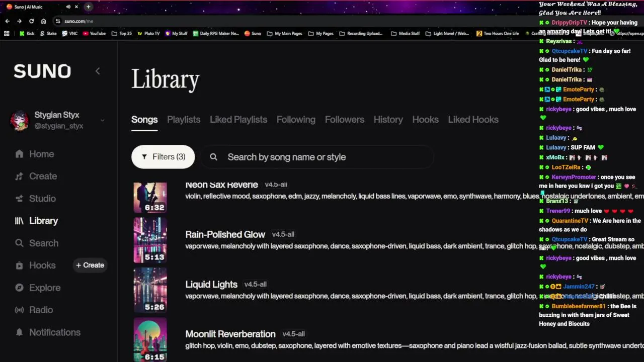
Task: Go to Home in the sidebar
Action: [34, 154]
